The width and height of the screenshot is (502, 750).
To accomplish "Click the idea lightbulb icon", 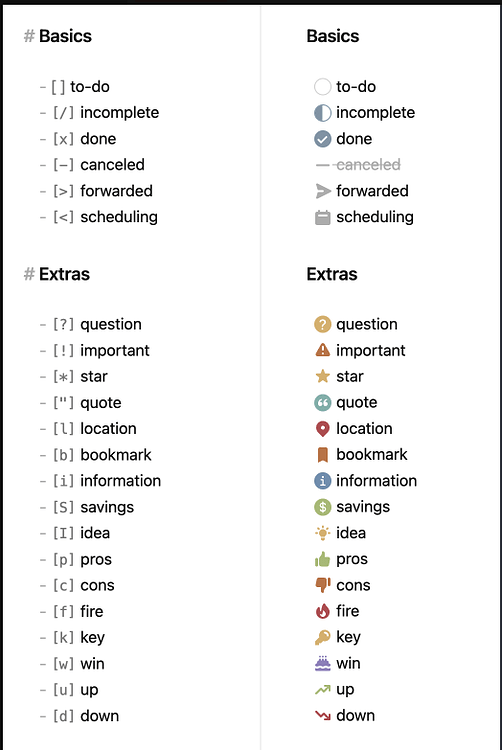I will click(x=322, y=533).
